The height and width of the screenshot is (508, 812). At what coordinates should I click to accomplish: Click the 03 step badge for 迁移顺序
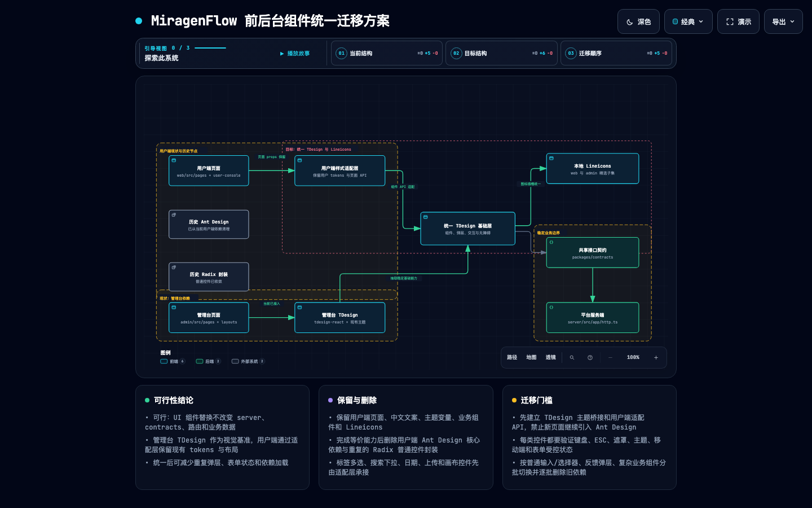pyautogui.click(x=571, y=53)
